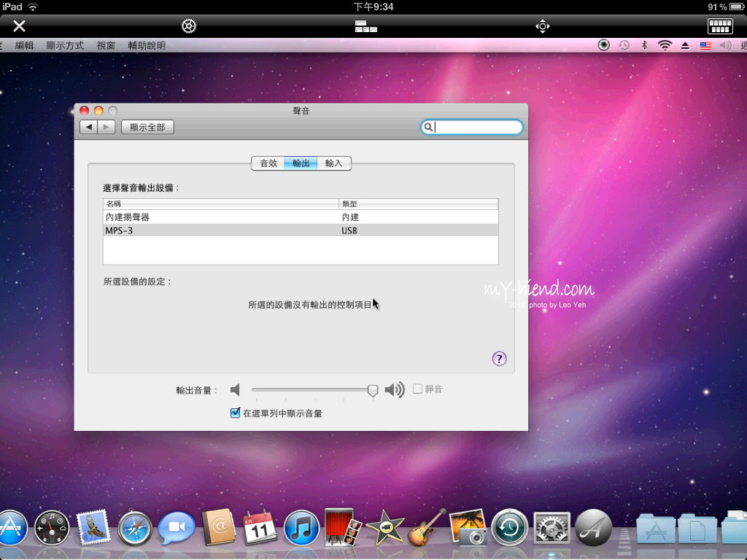Viewport: 747px width, 560px height.
Task: Open iMovie star dock icon
Action: [384, 528]
